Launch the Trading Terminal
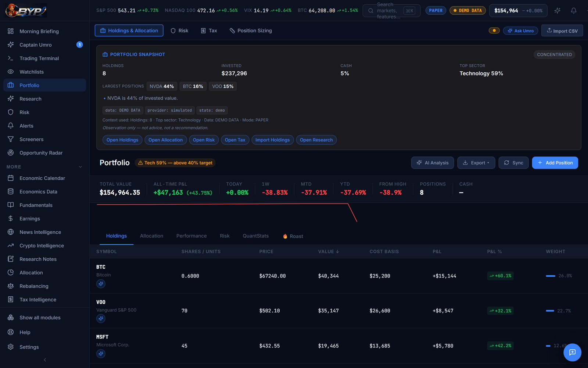The width and height of the screenshot is (588, 368). click(44, 58)
